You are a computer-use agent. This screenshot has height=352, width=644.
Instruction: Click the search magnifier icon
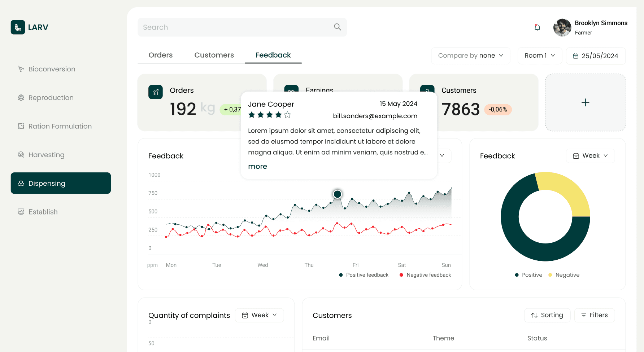click(338, 27)
